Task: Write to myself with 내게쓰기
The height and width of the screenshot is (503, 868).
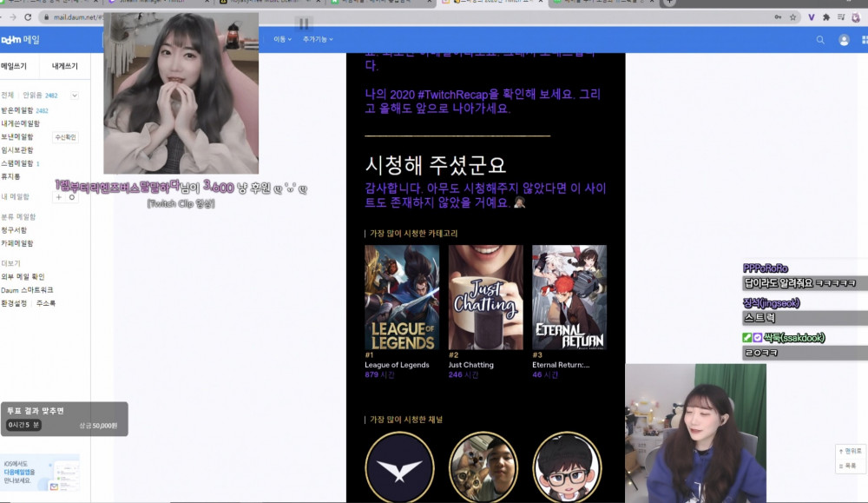Action: click(65, 66)
